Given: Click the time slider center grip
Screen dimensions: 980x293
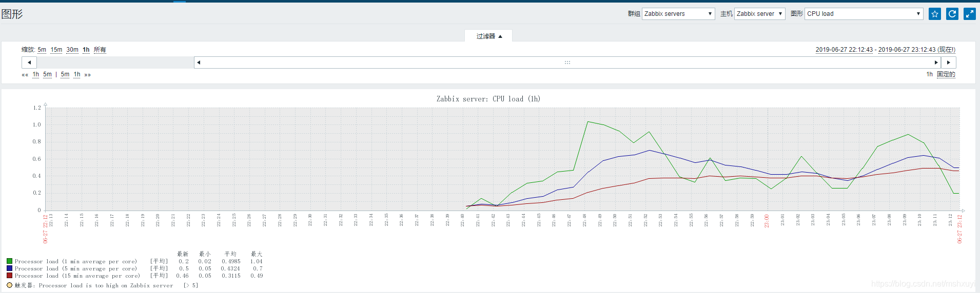Looking at the screenshot, I should 567,62.
